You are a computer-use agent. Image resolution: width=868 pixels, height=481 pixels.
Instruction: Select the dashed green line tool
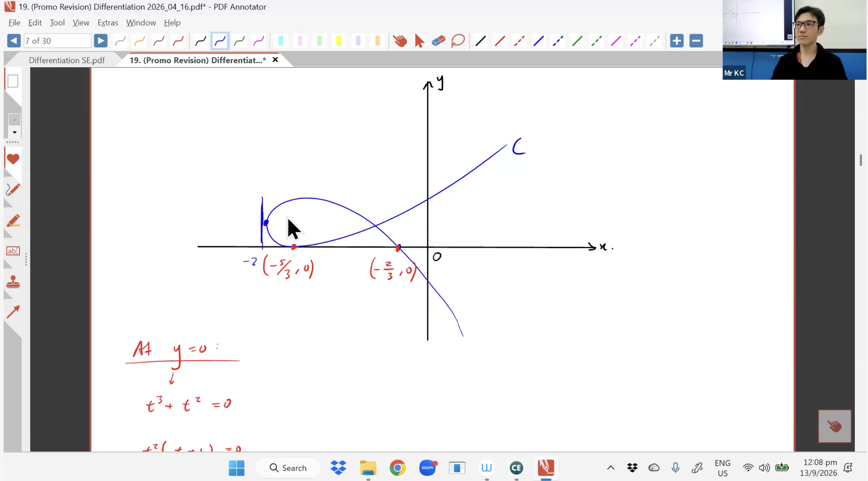tap(597, 41)
